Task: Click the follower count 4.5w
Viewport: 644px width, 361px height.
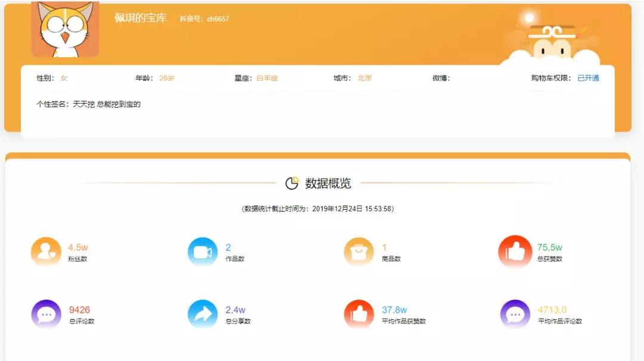Action: (x=78, y=247)
